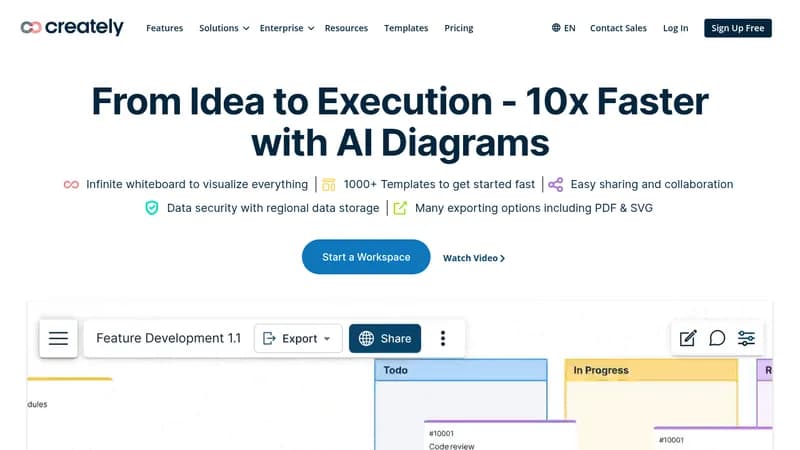The width and height of the screenshot is (800, 450).
Task: Open the Pricing page
Action: 459,28
